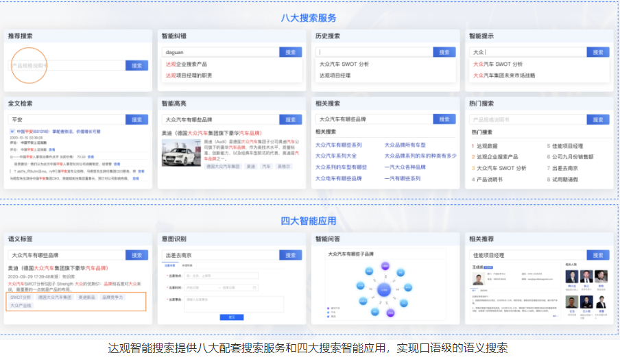
Task: Click the SWOT分析 semantic tag
Action: (21, 298)
